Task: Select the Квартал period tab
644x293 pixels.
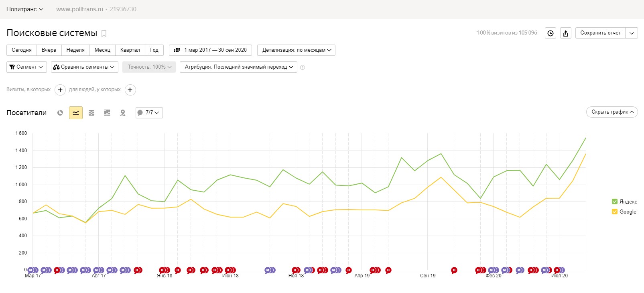Action: pyautogui.click(x=130, y=50)
